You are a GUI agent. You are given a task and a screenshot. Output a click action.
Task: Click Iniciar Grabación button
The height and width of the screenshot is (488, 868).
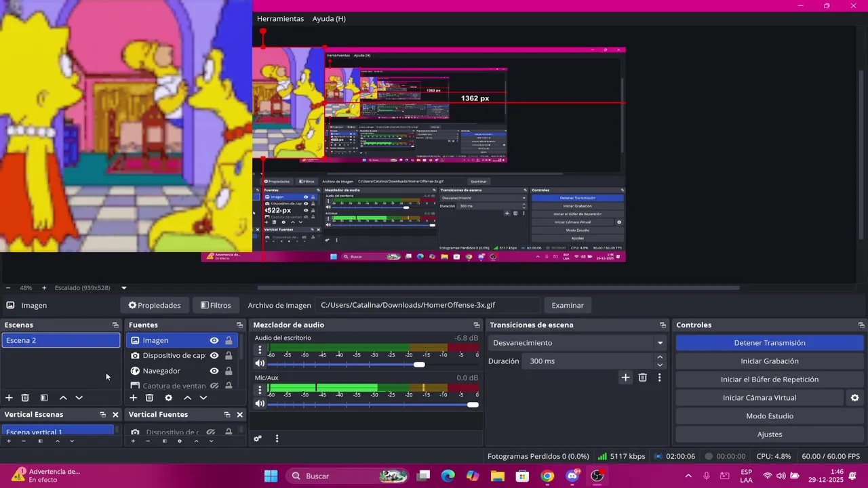tap(770, 361)
